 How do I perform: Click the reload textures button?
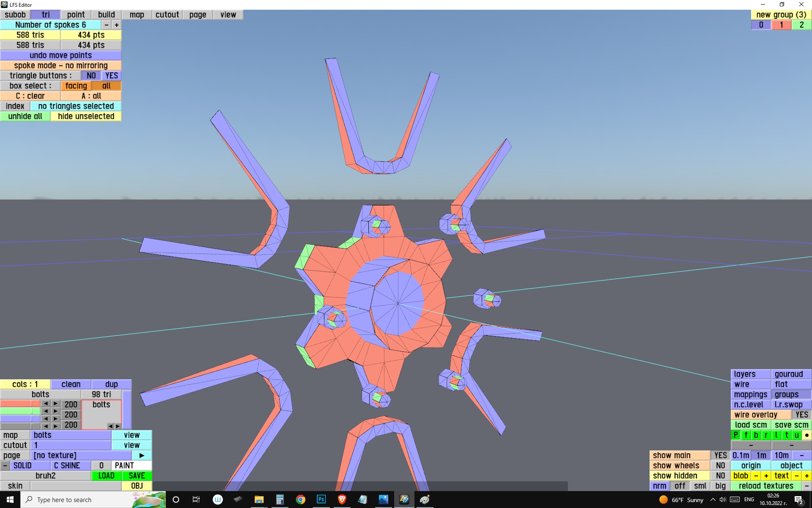click(x=766, y=486)
